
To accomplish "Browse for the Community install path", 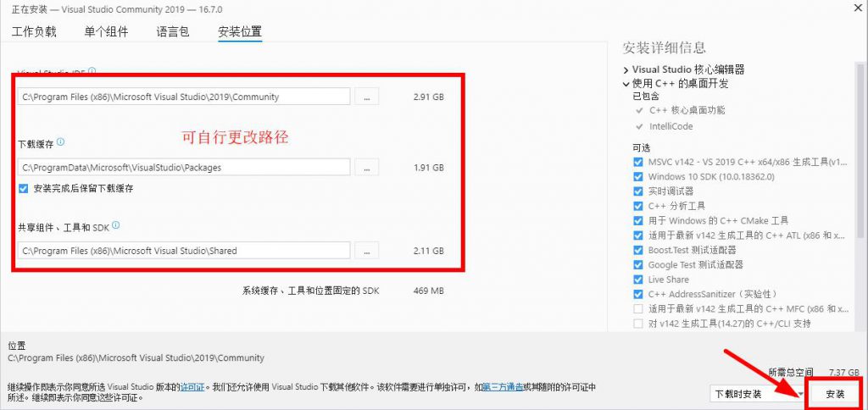I will (x=366, y=97).
